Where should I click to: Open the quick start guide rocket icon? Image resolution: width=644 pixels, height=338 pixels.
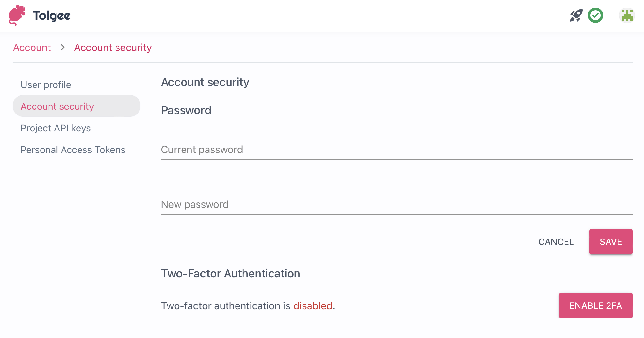coord(576,15)
